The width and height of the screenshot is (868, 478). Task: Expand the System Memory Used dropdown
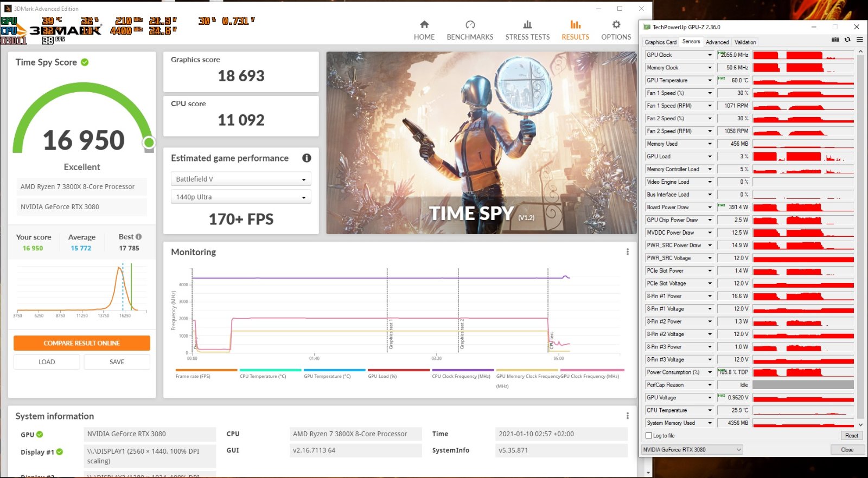coord(710,423)
